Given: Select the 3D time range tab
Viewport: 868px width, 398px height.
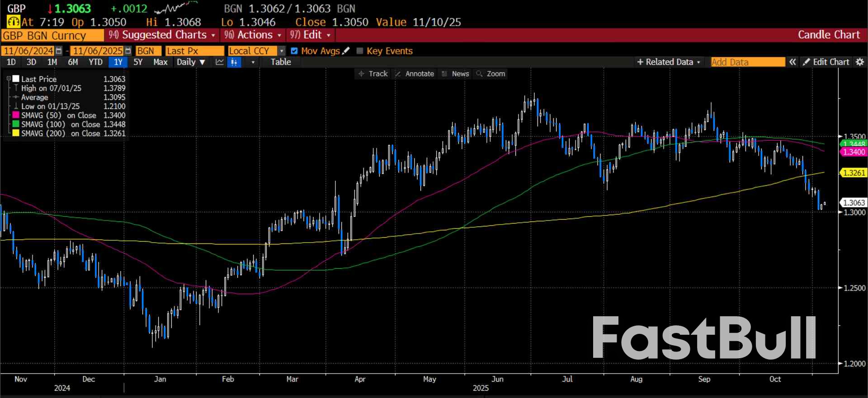Looking at the screenshot, I should 31,62.
